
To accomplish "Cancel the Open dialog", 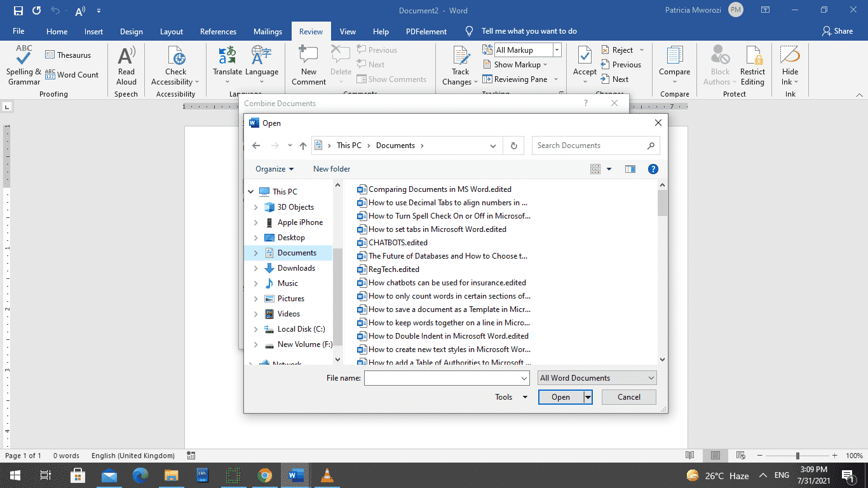I will pyautogui.click(x=628, y=396).
